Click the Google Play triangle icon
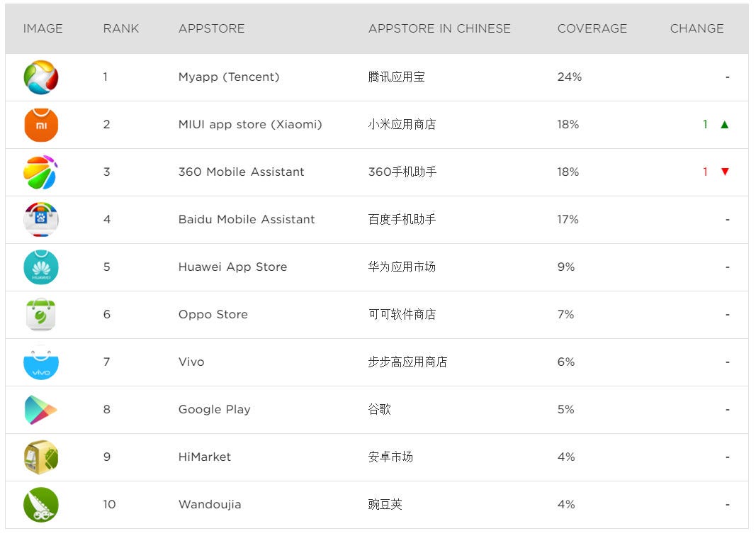The height and width of the screenshot is (536, 756). click(41, 410)
